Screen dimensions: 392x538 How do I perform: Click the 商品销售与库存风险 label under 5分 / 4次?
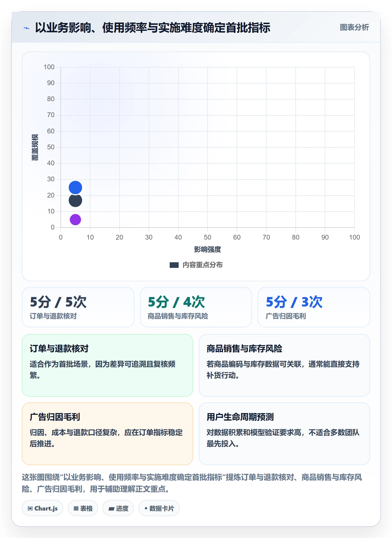(x=178, y=316)
